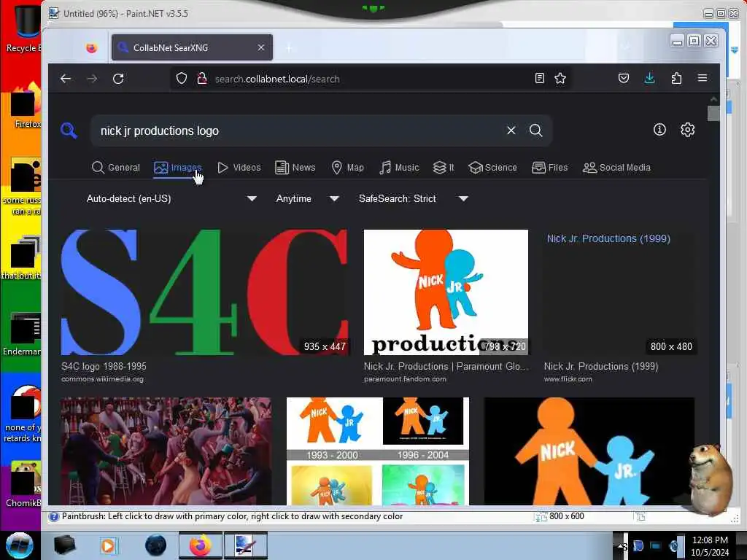Open the list all tabs chevron

pos(625,47)
